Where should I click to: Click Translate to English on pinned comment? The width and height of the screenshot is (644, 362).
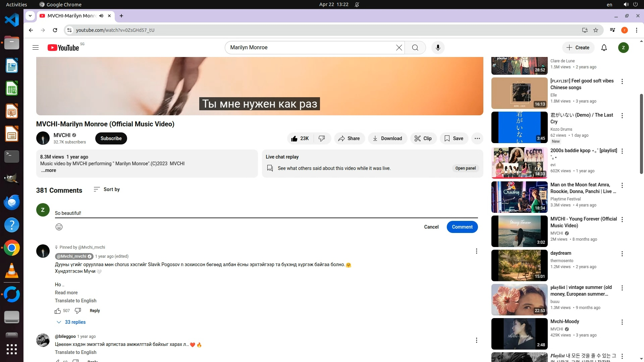point(75,301)
